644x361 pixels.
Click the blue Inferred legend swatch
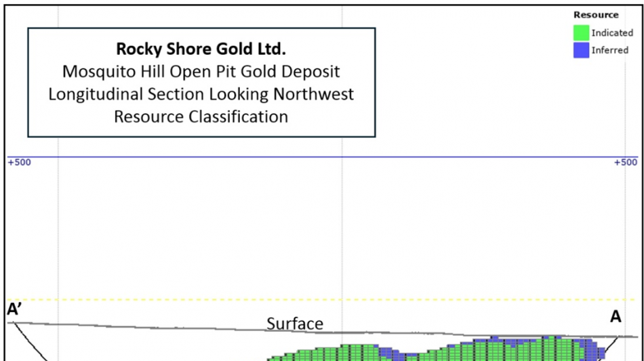[581, 50]
